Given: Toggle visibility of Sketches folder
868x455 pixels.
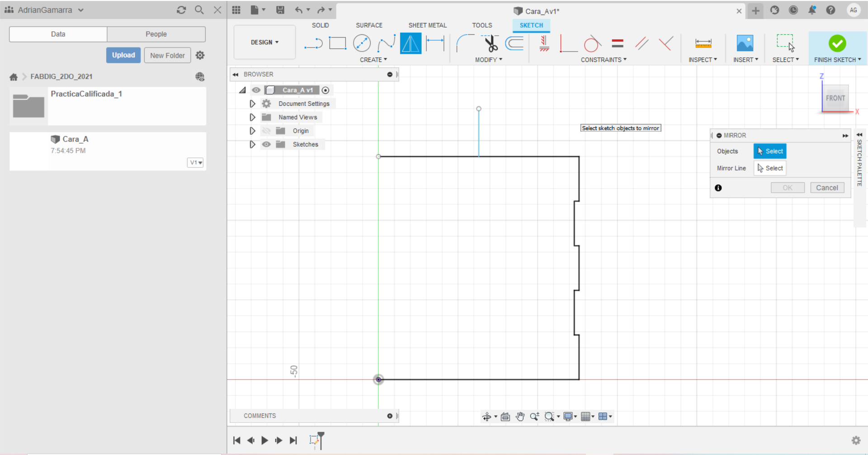Looking at the screenshot, I should [266, 144].
